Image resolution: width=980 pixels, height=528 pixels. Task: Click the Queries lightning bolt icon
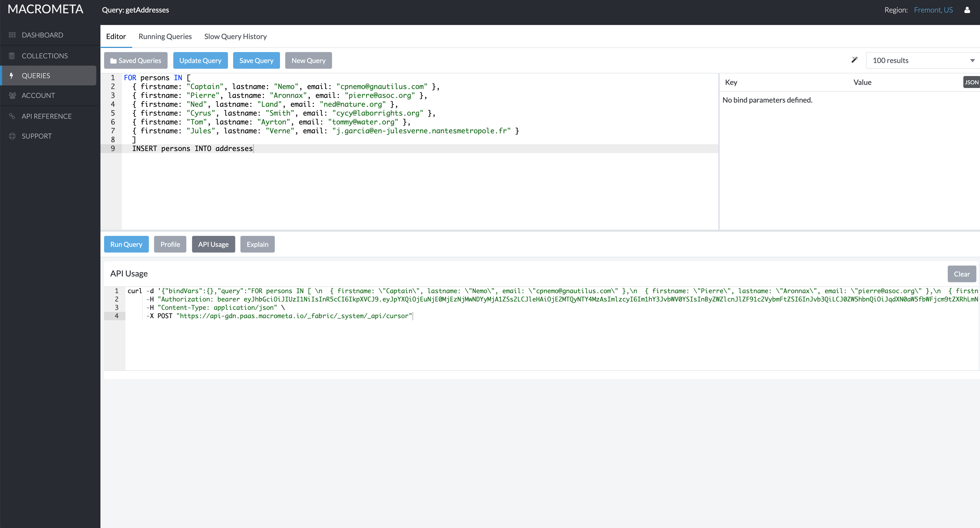pyautogui.click(x=12, y=76)
